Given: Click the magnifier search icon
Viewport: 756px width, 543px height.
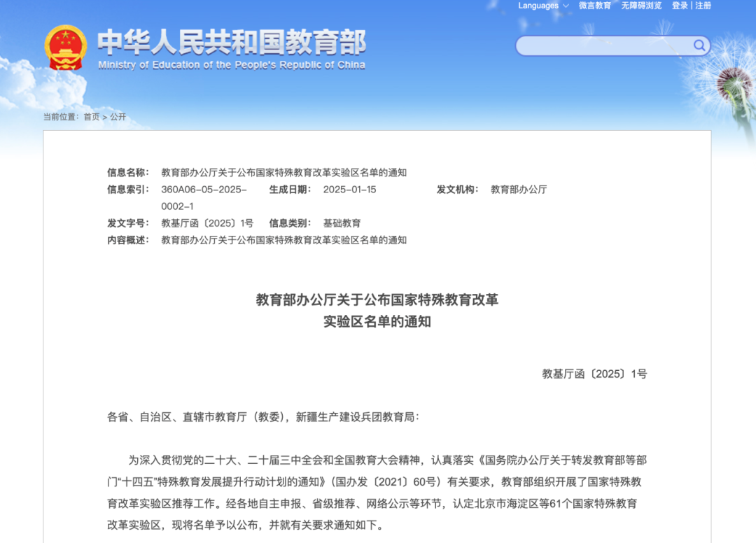Looking at the screenshot, I should coord(699,46).
